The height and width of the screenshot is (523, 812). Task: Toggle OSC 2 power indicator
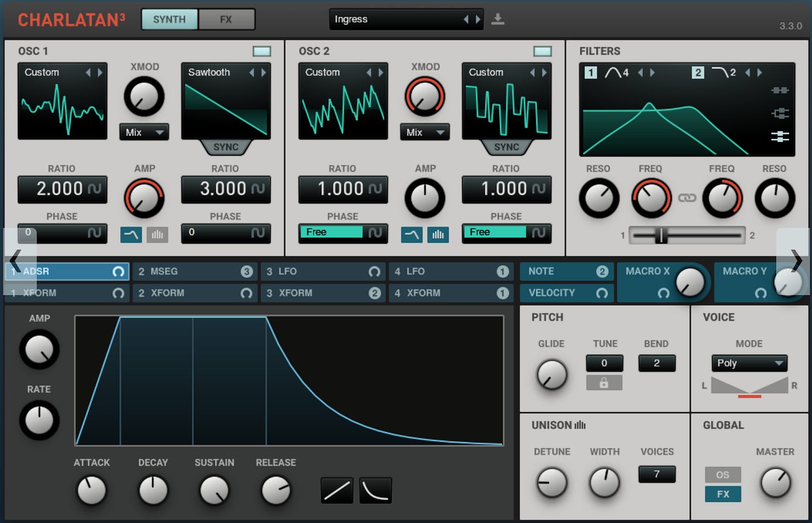tap(542, 51)
